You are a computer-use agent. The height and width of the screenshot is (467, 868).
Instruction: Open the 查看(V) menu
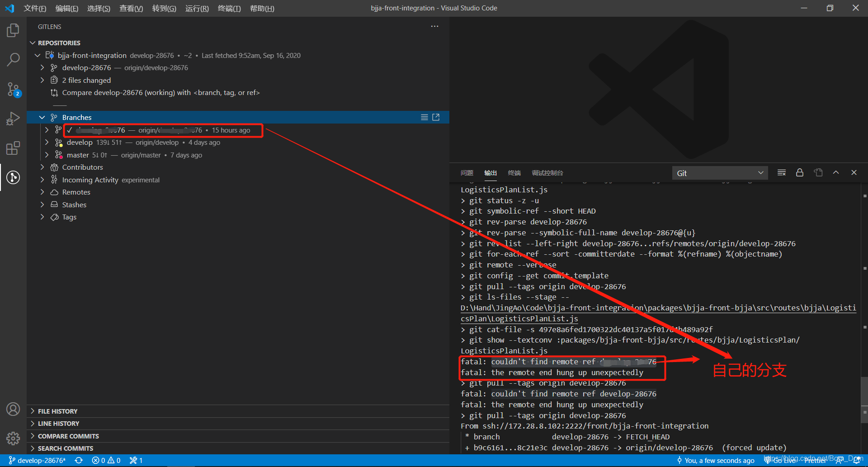[131, 8]
